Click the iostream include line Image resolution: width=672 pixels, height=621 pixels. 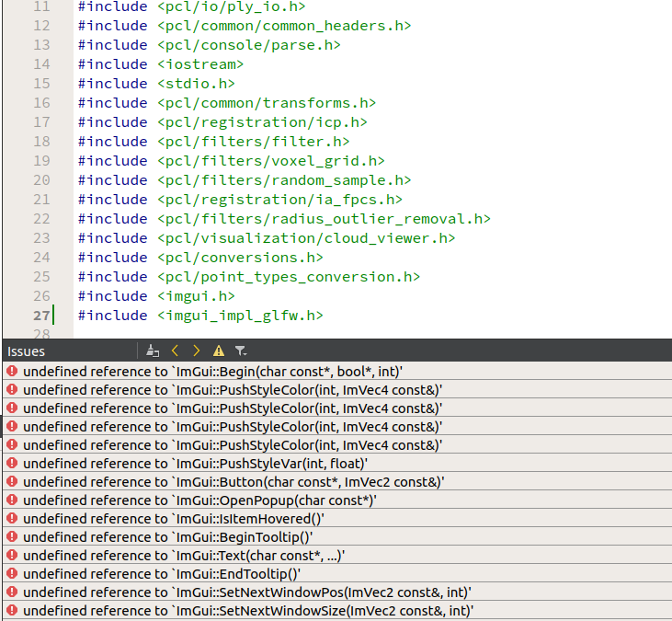pyautogui.click(x=161, y=64)
